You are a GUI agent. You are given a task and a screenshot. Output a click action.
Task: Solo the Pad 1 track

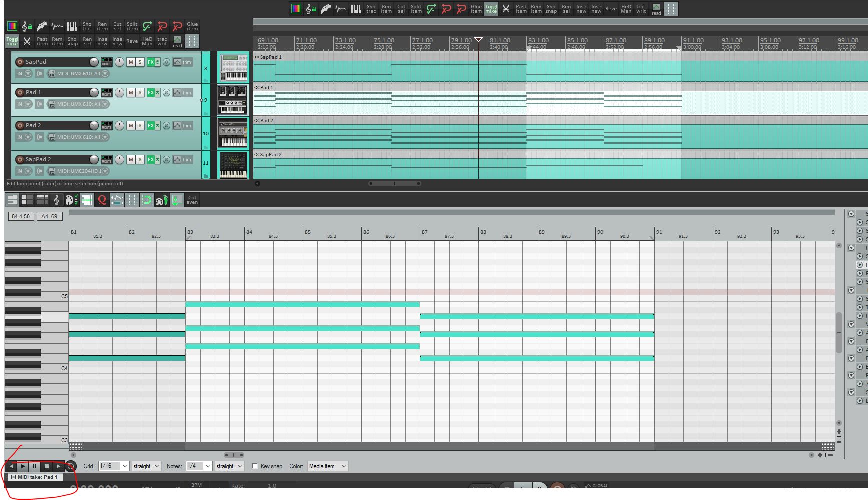coord(140,92)
